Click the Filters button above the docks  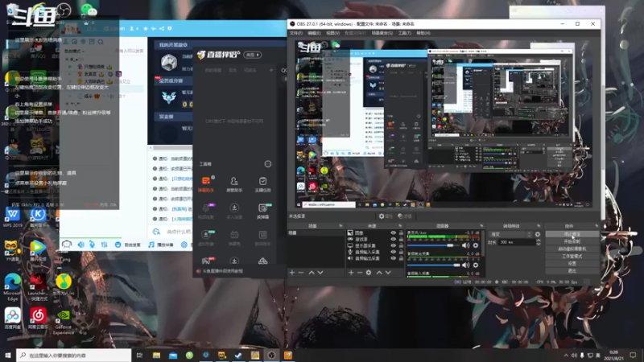pyautogui.click(x=405, y=216)
